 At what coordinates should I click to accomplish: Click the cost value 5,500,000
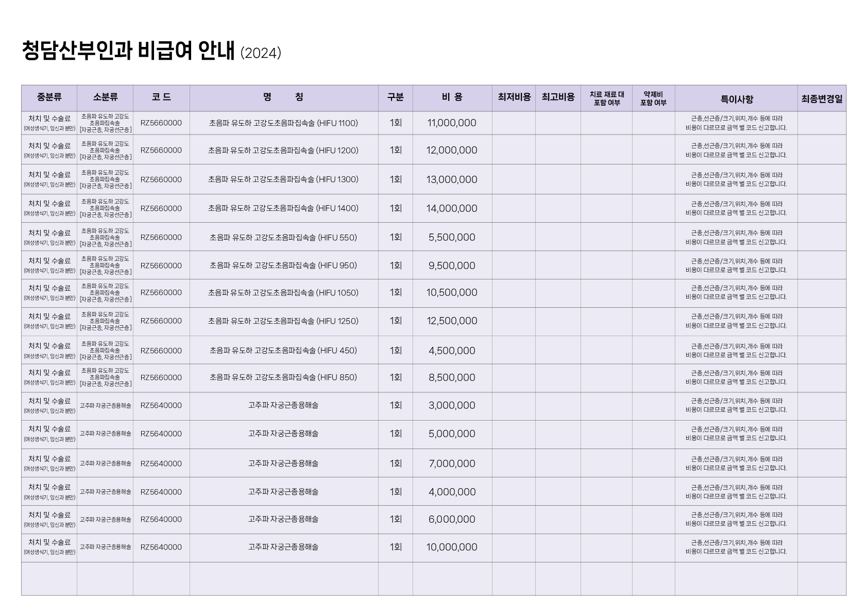pos(452,237)
